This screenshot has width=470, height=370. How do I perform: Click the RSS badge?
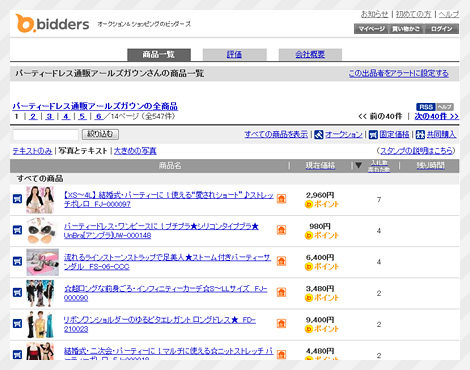[426, 107]
